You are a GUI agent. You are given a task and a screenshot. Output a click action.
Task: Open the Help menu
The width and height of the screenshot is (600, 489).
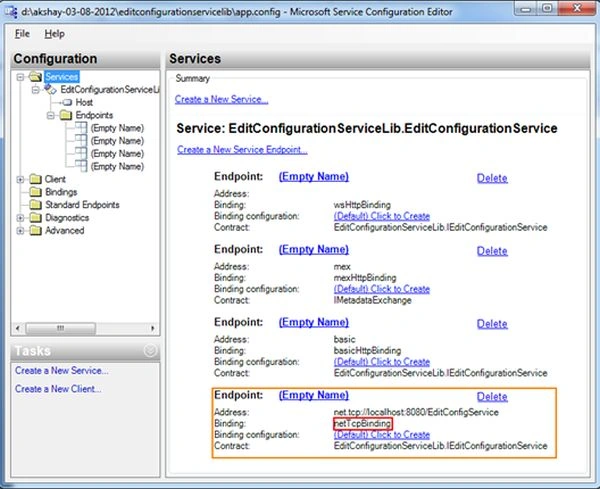pyautogui.click(x=54, y=34)
